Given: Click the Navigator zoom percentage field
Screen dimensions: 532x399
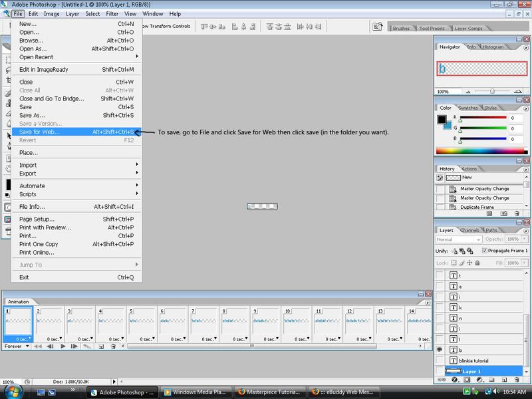Looking at the screenshot, I should click(448, 92).
